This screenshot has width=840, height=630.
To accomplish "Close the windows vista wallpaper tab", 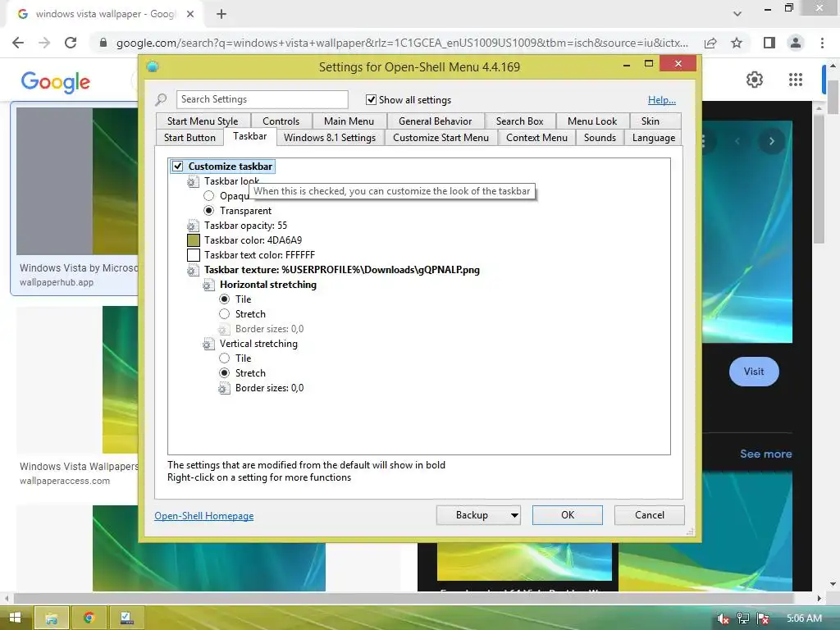I will pyautogui.click(x=190, y=14).
